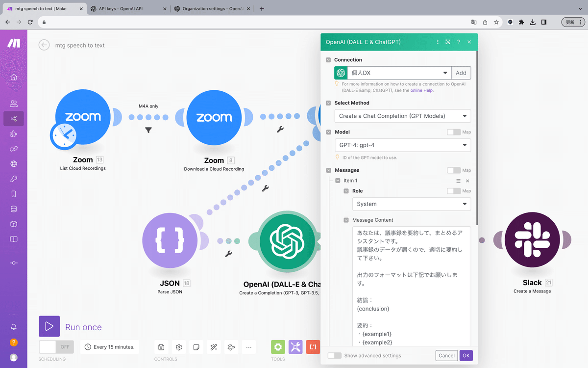The width and height of the screenshot is (588, 368).
Task: Open the Keys icon in sidebar
Action: pyautogui.click(x=13, y=179)
